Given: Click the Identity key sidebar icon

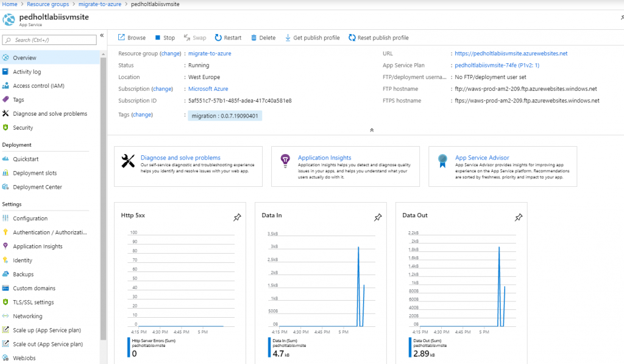Looking at the screenshot, I should 5,261.
